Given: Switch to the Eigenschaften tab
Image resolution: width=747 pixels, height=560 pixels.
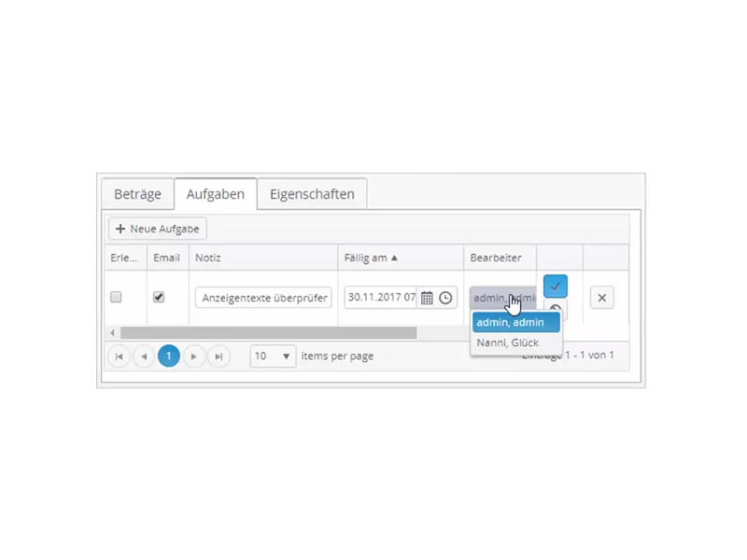Looking at the screenshot, I should (x=312, y=194).
